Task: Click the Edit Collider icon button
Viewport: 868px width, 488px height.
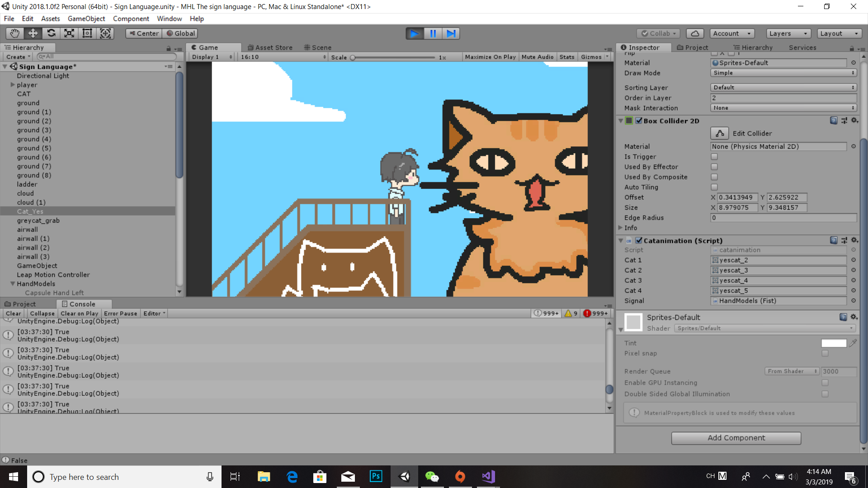Action: point(719,133)
